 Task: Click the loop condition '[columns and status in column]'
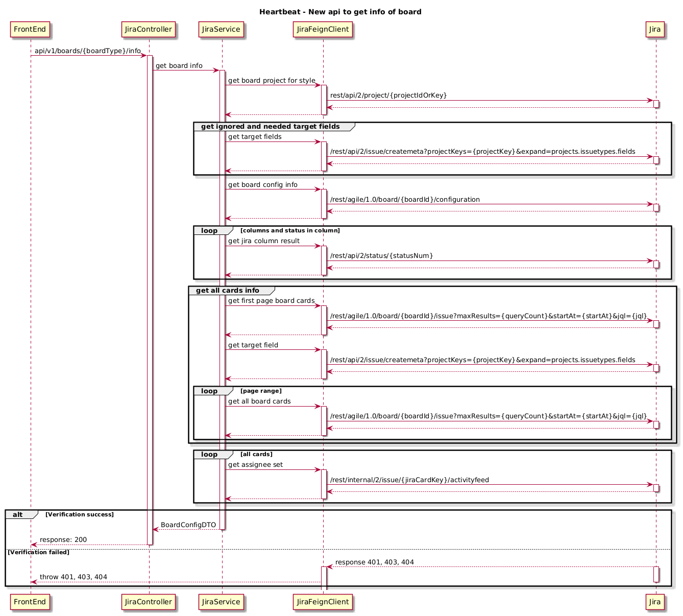(x=290, y=230)
